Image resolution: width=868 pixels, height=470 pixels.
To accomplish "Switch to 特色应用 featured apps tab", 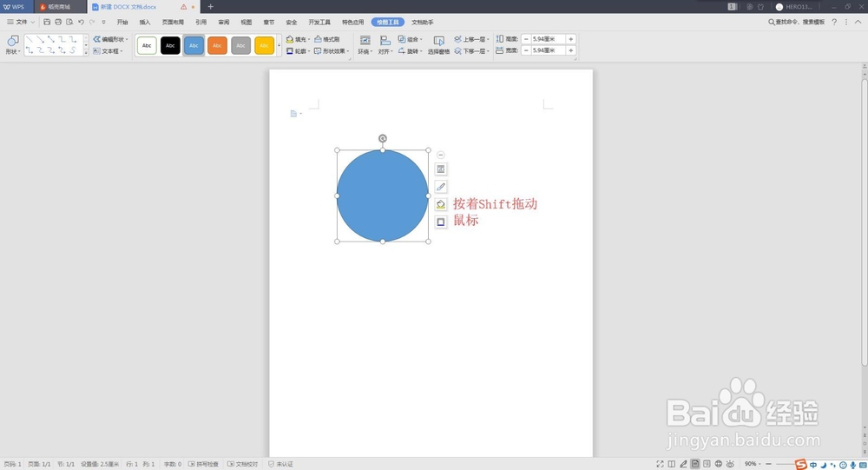I will point(353,23).
